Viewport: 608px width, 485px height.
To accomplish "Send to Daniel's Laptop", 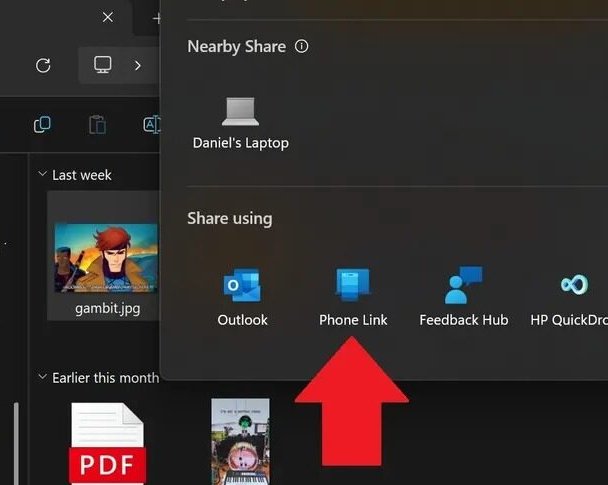I will (x=240, y=123).
